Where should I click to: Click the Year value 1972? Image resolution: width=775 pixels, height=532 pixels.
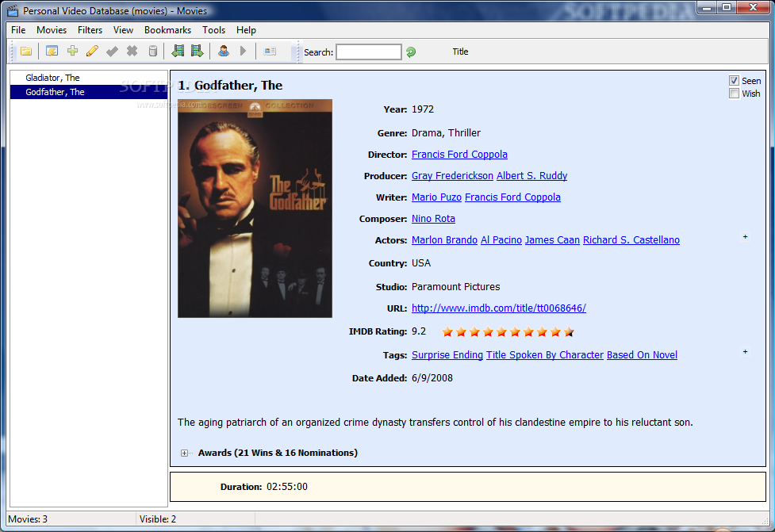click(x=423, y=109)
